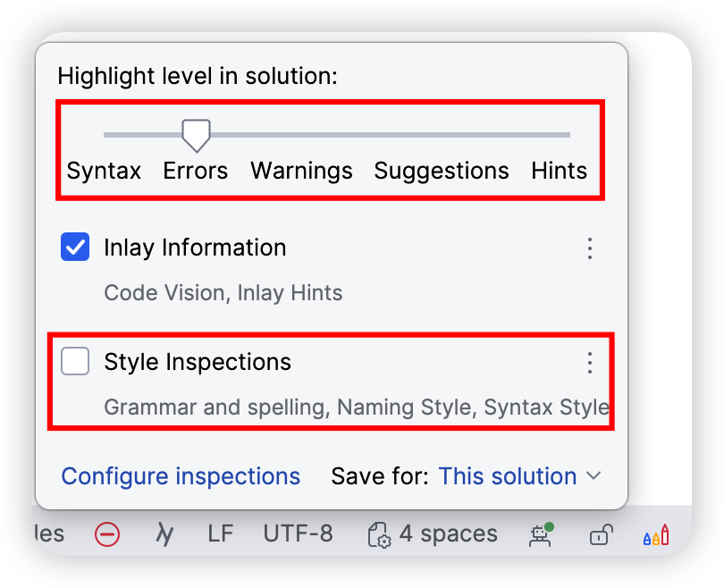Open the UTF-8 encoding menu
The width and height of the screenshot is (724, 588).
click(298, 534)
